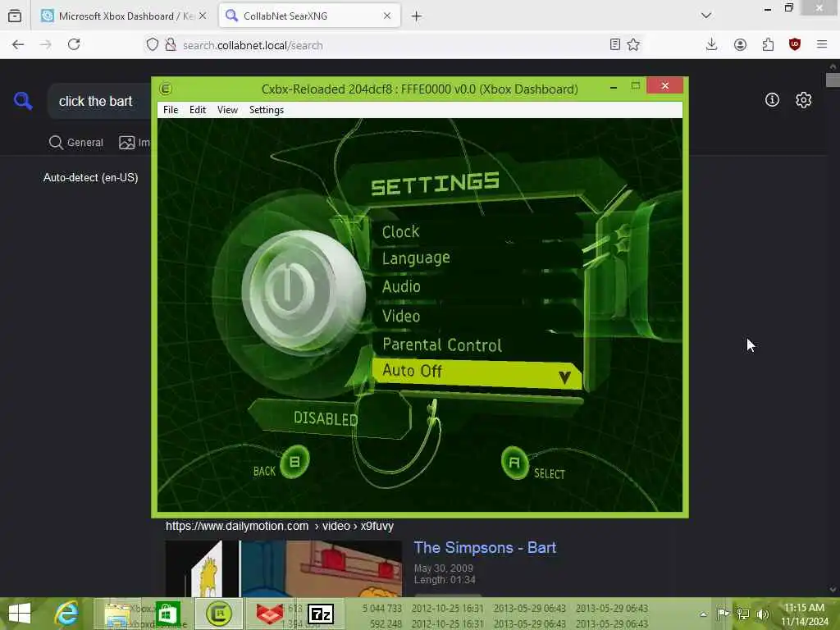Open the Firefox View icon at tab strip start
The width and height of the screenshot is (840, 630).
15,16
